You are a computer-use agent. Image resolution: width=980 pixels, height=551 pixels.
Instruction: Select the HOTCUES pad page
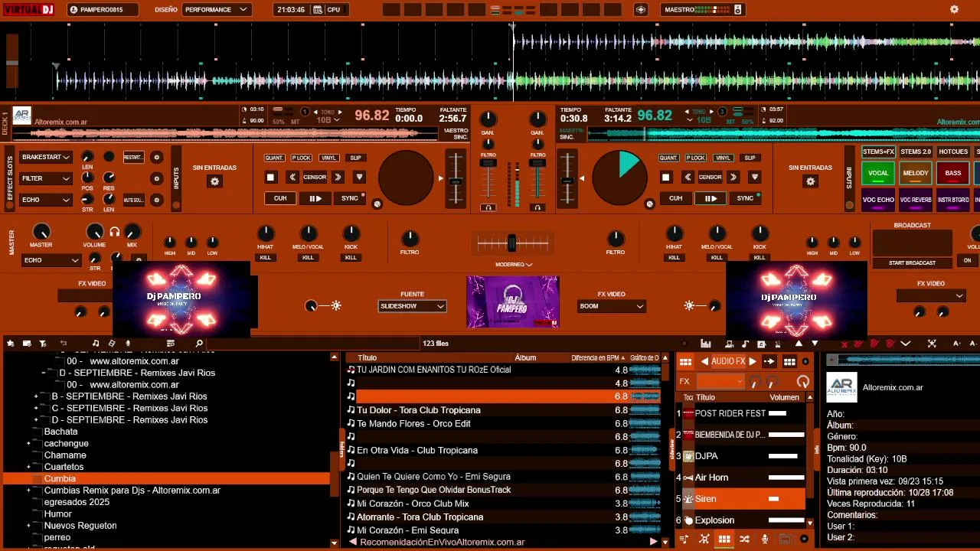coord(953,152)
